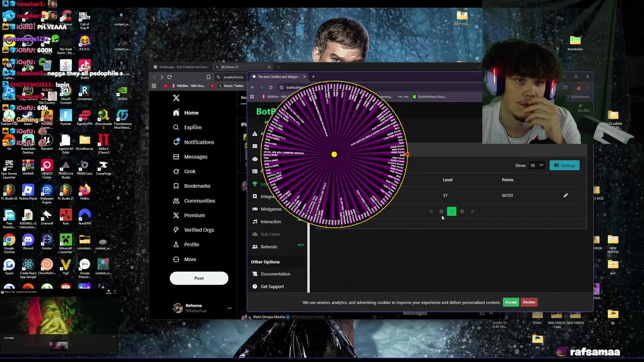Open WinRAR desktop shortcut
The image size is (644, 362).
pyautogui.click(x=28, y=167)
